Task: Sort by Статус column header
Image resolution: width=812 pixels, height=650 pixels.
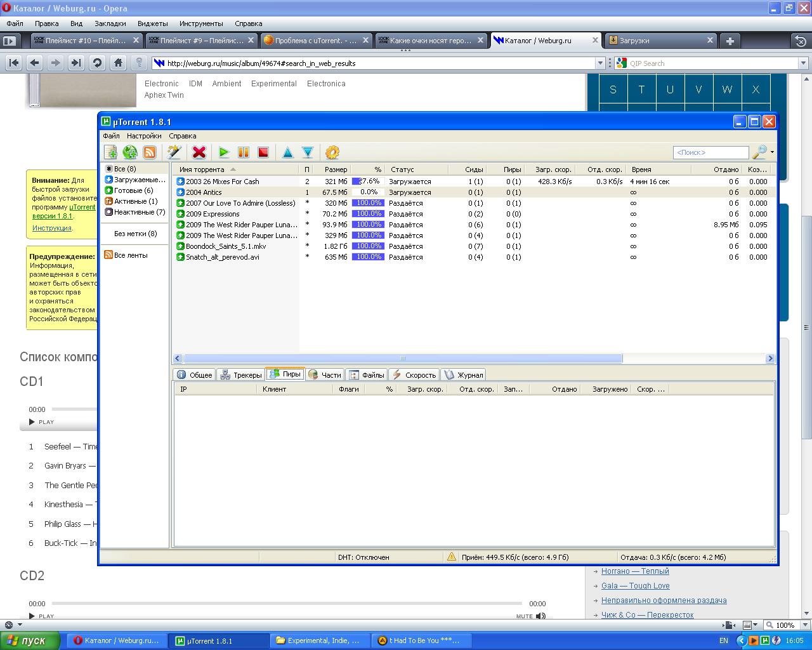Action: point(417,169)
